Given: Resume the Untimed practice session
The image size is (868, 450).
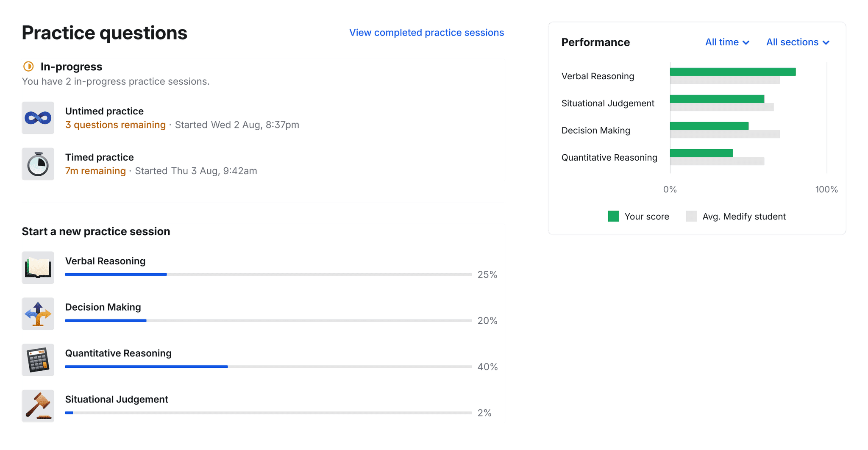Looking at the screenshot, I should click(104, 111).
